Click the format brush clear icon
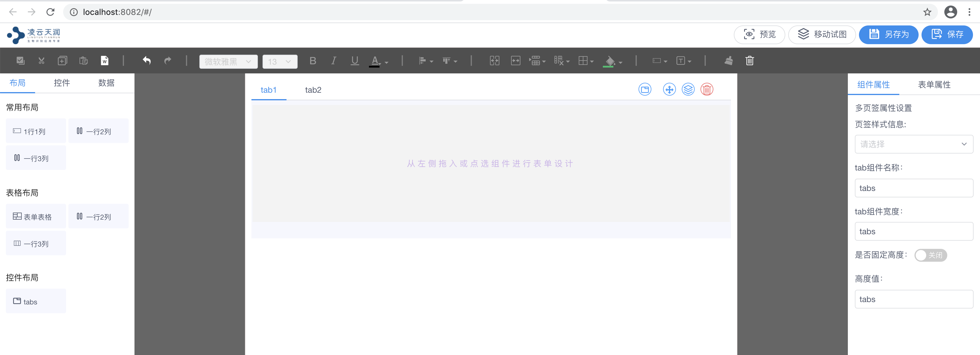The width and height of the screenshot is (980, 355). point(729,61)
